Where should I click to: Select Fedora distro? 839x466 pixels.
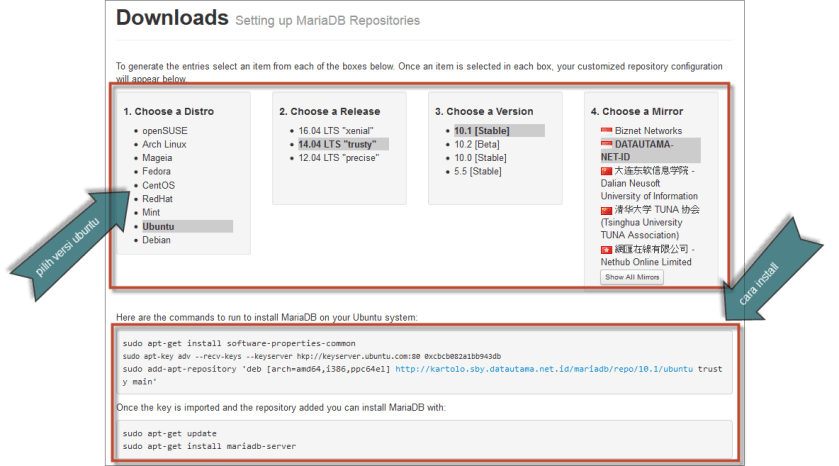[156, 171]
